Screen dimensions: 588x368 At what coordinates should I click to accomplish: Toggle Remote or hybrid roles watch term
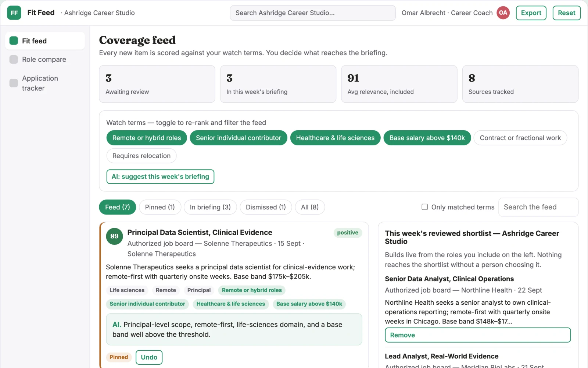(x=147, y=138)
